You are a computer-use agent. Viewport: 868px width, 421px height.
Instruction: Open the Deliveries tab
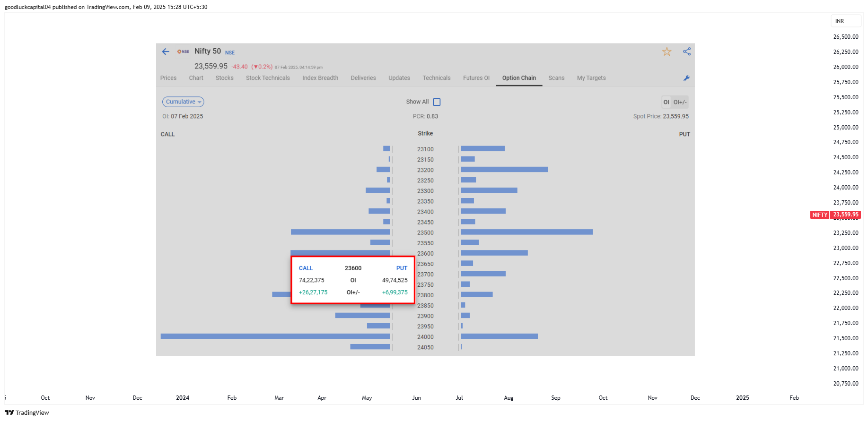pos(363,78)
